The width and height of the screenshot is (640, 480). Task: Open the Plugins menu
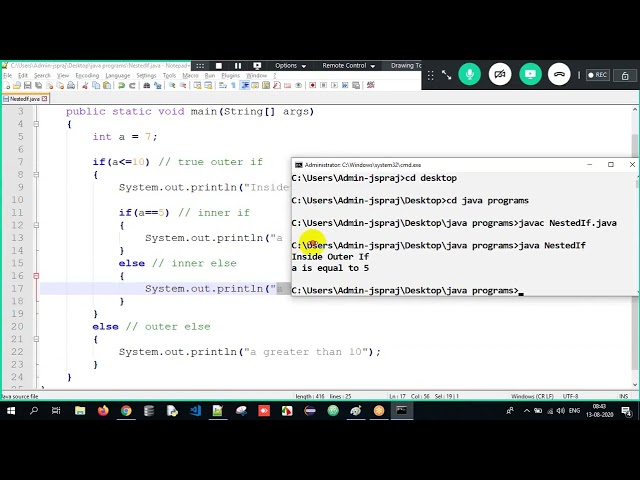pos(231,76)
